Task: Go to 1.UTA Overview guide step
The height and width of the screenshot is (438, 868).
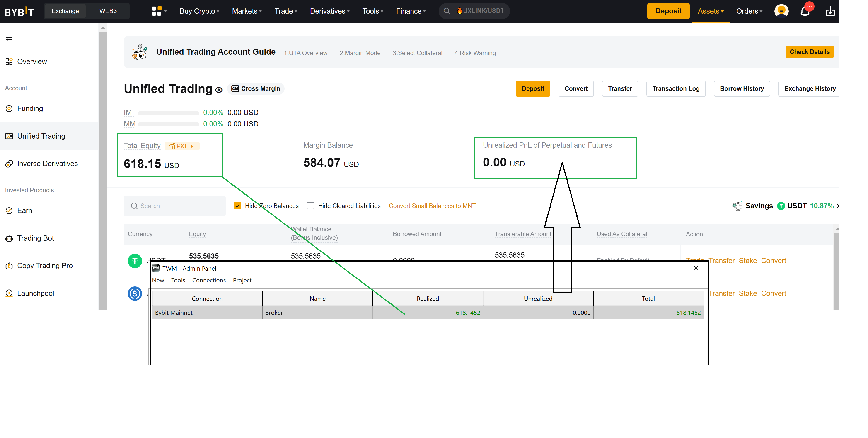Action: pyautogui.click(x=306, y=53)
